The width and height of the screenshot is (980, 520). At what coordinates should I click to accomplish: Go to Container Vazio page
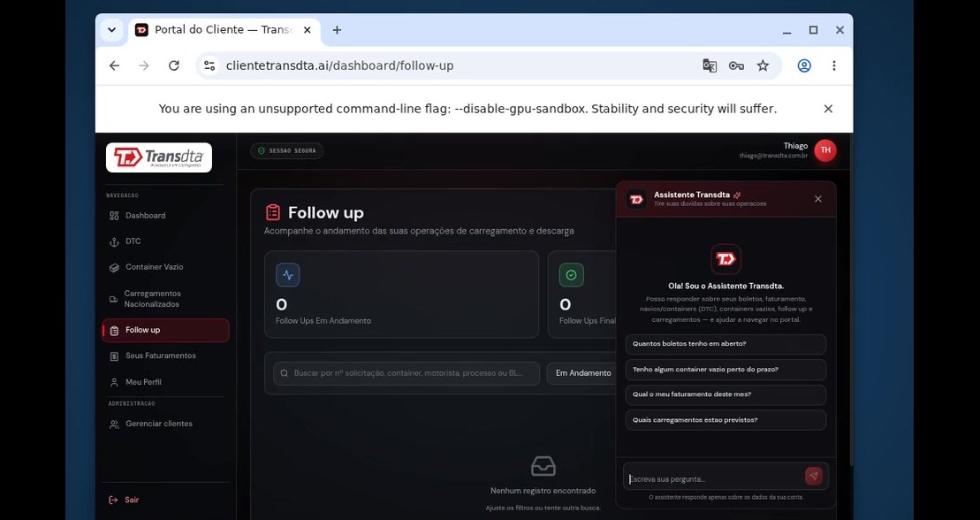(x=165, y=267)
